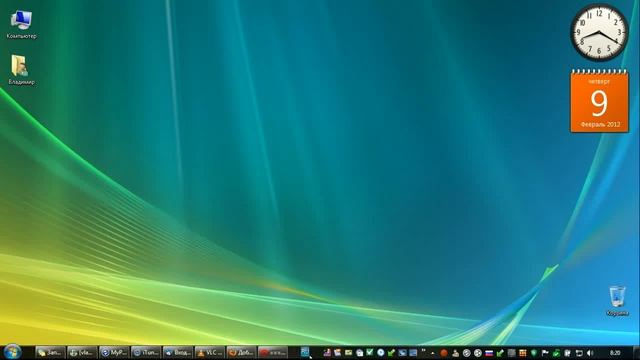This screenshot has height=360, width=640.
Task: Switch to the red-icon taskbar button
Action: (x=273, y=353)
